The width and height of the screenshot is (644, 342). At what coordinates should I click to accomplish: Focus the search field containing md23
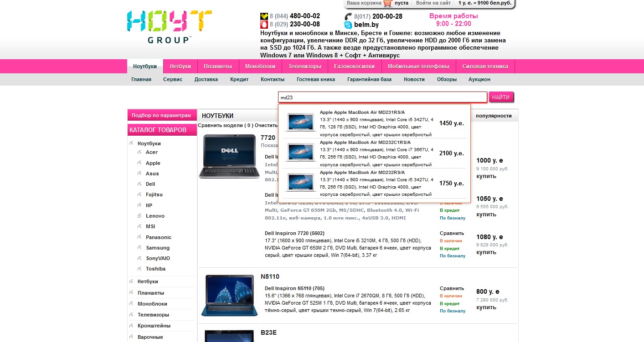(x=383, y=97)
